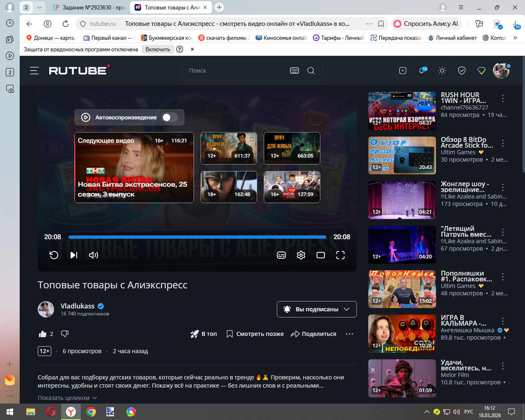
Task: Click the replay video icon
Action: point(54,255)
